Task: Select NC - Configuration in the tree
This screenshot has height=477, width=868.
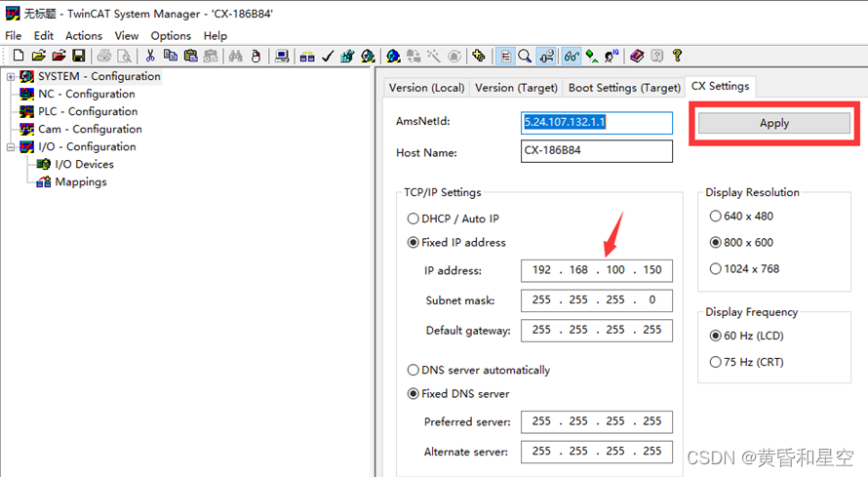Action: pos(87,94)
